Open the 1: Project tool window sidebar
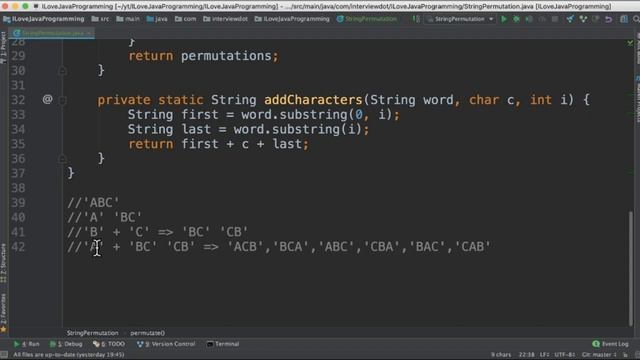The image size is (640, 360). click(3, 48)
